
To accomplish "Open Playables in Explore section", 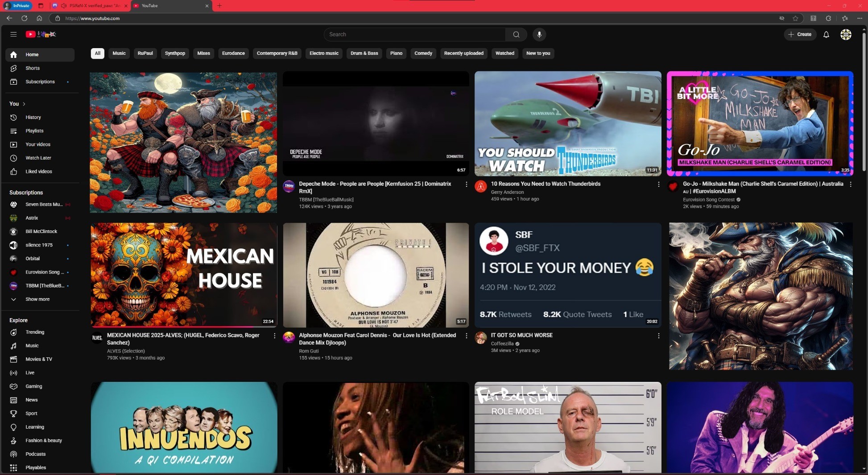I will coord(40,467).
